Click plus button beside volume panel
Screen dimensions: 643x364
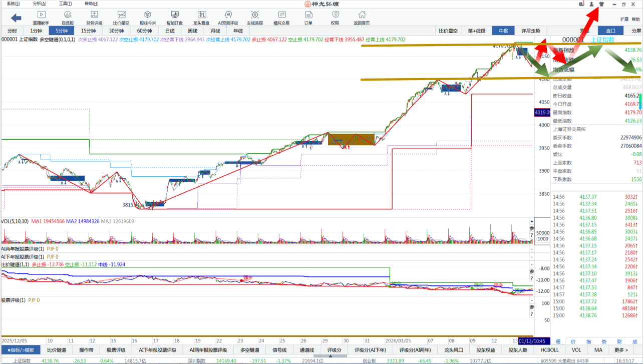[x=532, y=221]
